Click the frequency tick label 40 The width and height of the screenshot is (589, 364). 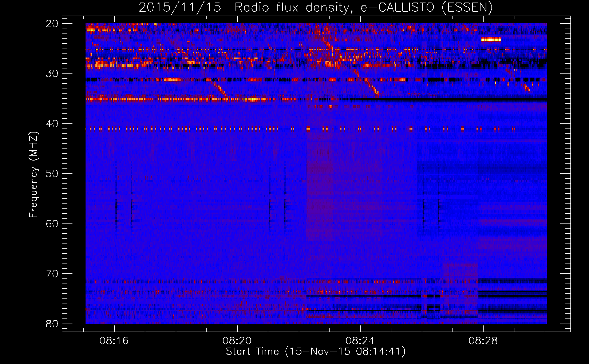pyautogui.click(x=52, y=124)
